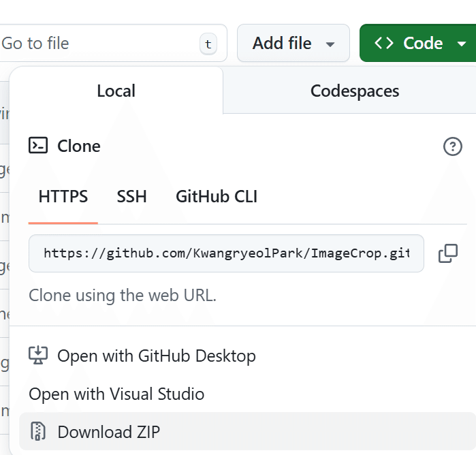This screenshot has height=455, width=476.
Task: Open the clone help question mark icon
Action: click(452, 146)
